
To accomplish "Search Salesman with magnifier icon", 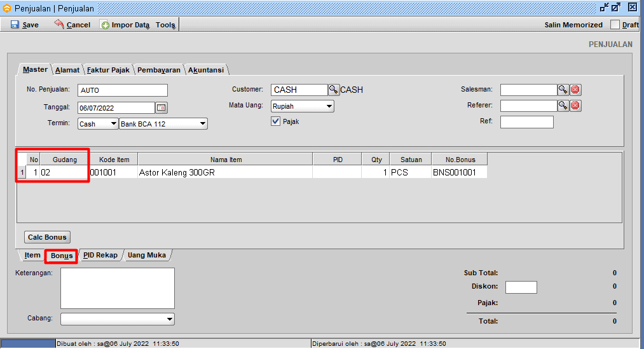I will pyautogui.click(x=563, y=90).
